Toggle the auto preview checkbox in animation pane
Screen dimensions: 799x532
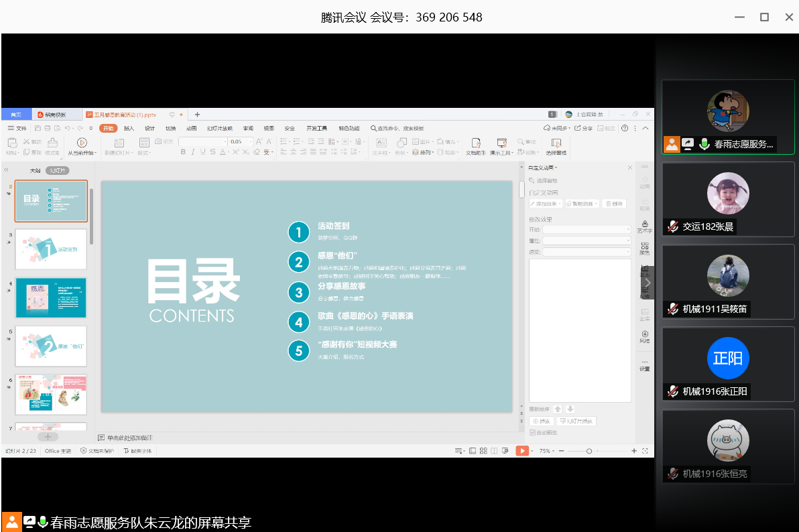(533, 432)
